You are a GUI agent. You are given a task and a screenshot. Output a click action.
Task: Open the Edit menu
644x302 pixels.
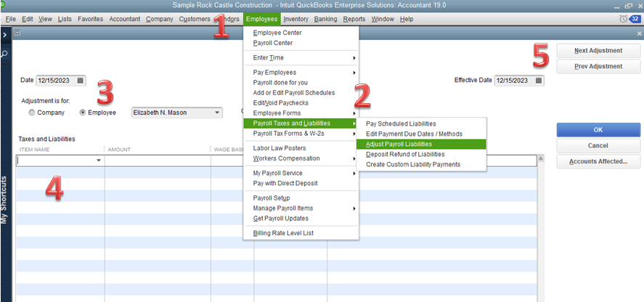28,19
